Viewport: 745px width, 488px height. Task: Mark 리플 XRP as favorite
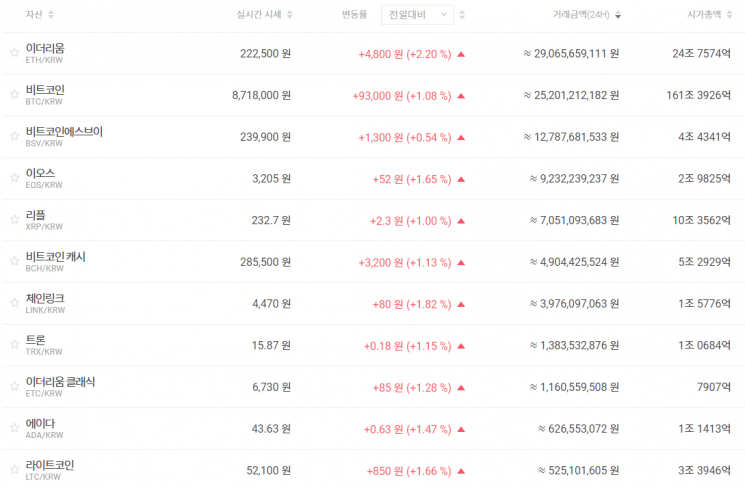point(15,219)
